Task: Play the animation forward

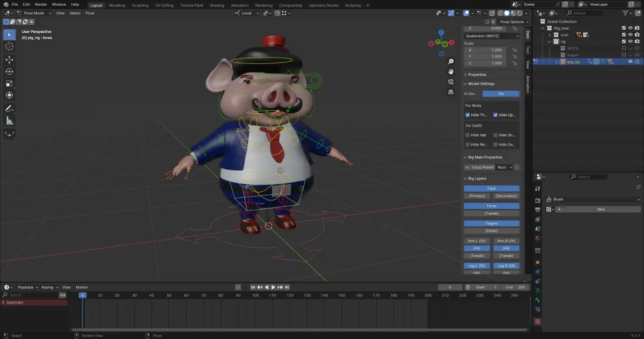Action: coord(273,287)
